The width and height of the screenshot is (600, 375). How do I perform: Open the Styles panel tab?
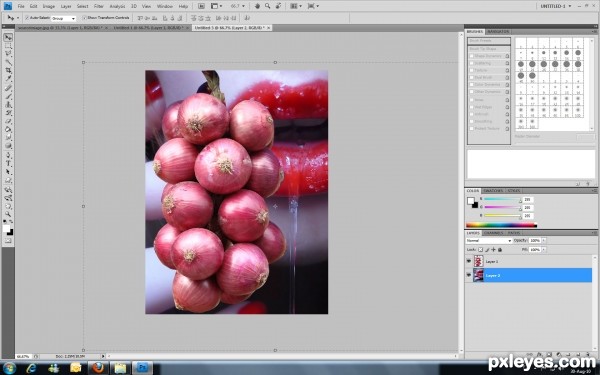[514, 191]
